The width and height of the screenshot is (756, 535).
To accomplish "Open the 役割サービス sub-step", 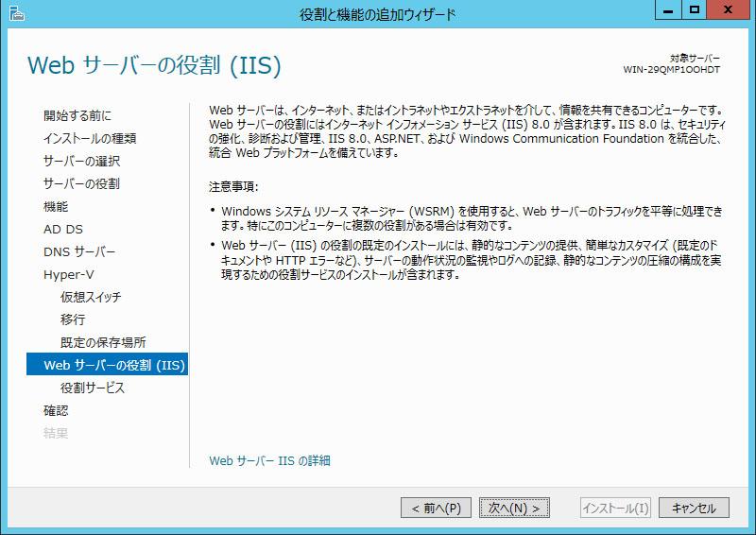I will pos(93,388).
